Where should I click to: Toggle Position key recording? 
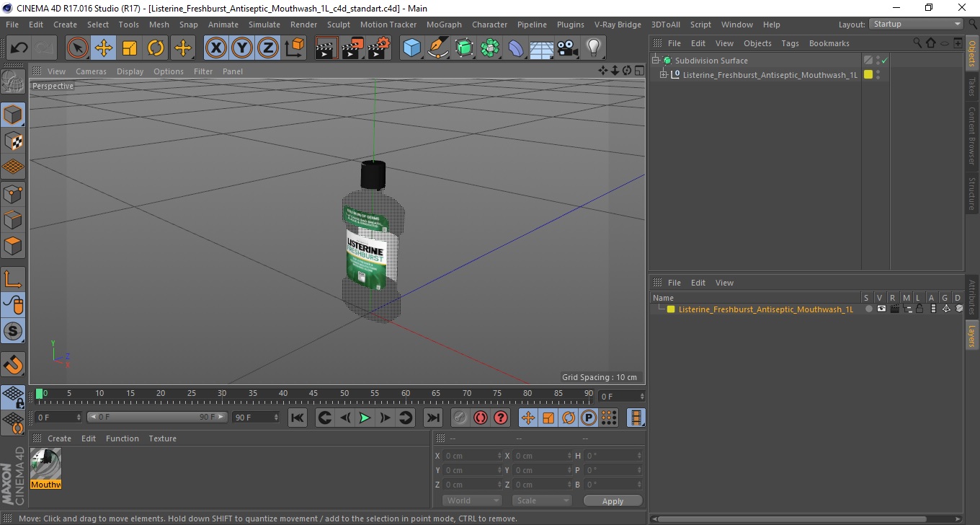tap(528, 418)
